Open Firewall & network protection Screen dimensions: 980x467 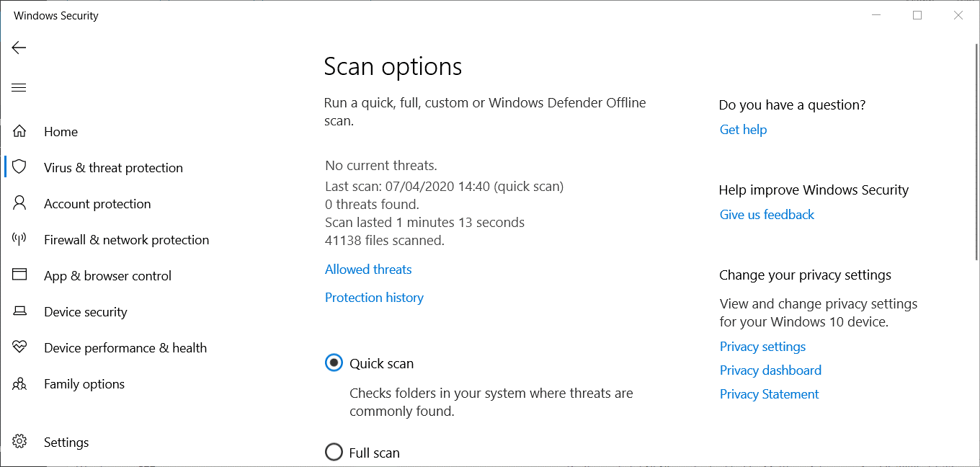tap(126, 239)
